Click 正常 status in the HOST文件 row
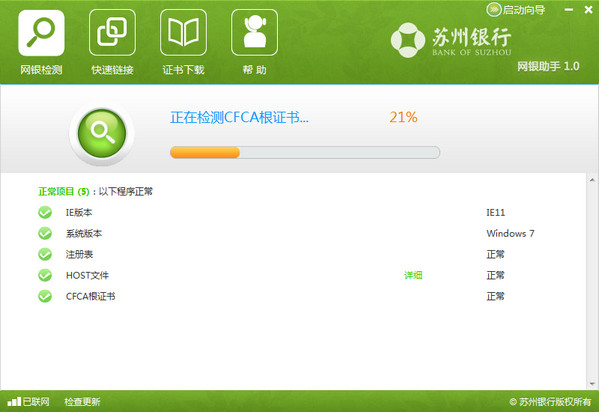599x412 pixels. coord(495,276)
